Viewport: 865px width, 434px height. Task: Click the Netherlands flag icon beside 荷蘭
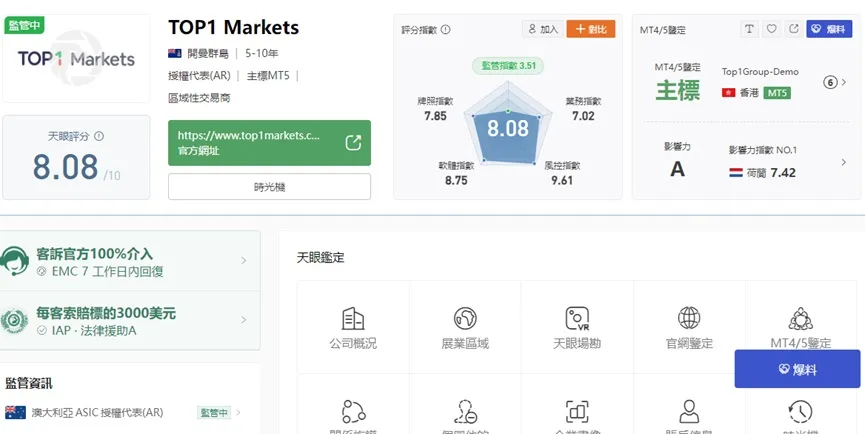736,173
